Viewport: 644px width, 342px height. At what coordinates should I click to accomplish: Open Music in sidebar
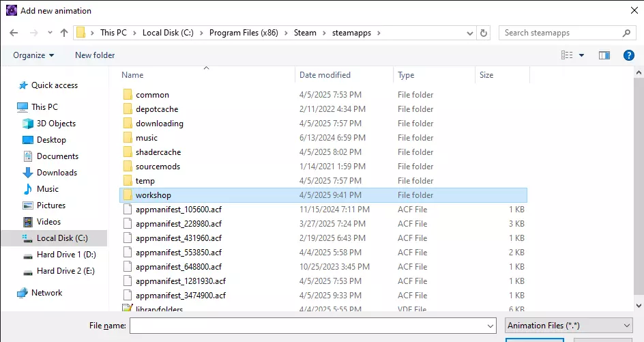point(47,189)
